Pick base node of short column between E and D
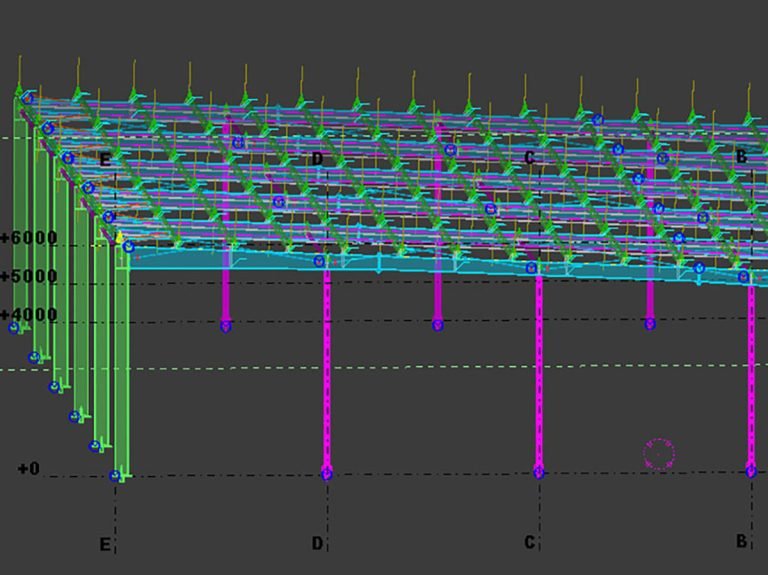 [226, 325]
